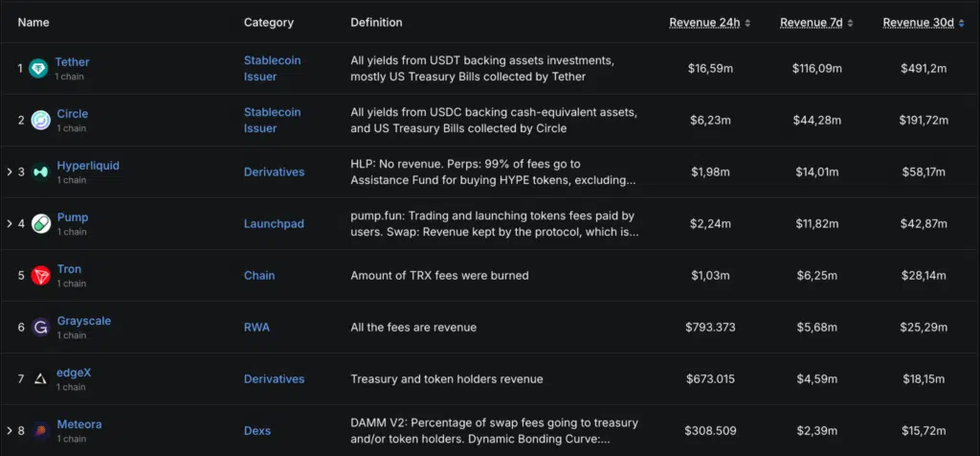The height and width of the screenshot is (456, 980).
Task: Click the Circle protocol logo icon
Action: [40, 120]
